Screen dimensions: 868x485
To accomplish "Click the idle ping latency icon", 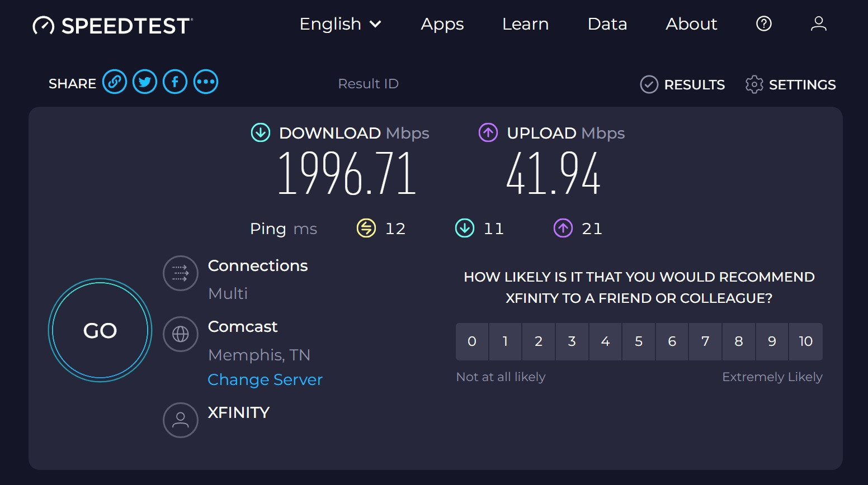I will [366, 228].
